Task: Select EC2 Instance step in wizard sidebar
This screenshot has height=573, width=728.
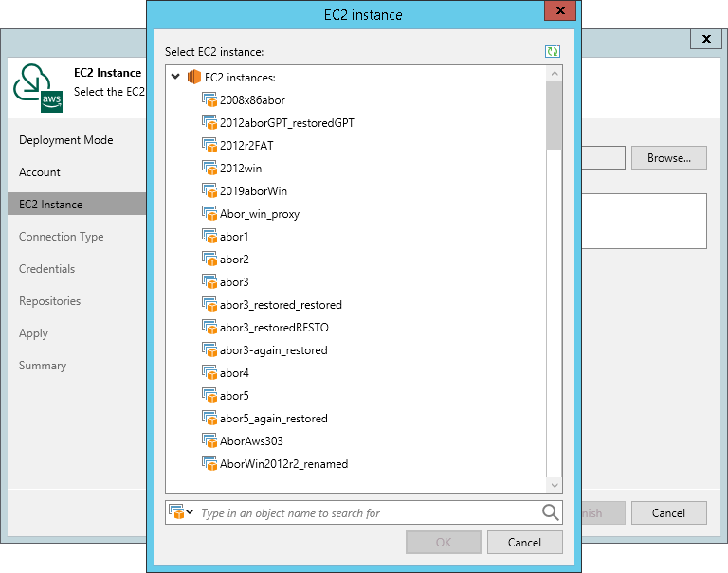Action: 77,204
